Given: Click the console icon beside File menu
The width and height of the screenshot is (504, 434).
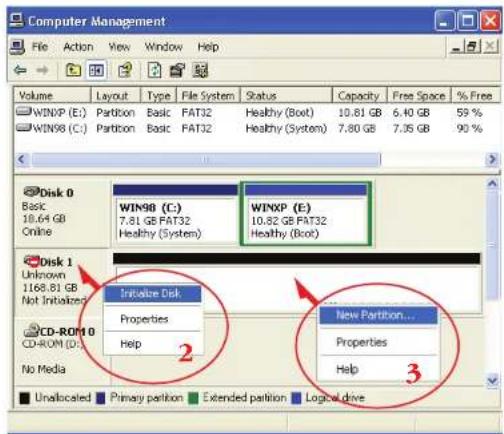Looking at the screenshot, I should tap(17, 47).
